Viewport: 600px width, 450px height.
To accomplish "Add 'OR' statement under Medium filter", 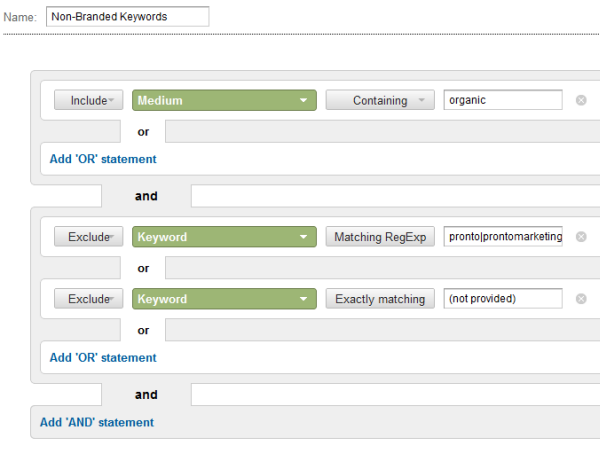I will pyautogui.click(x=103, y=159).
